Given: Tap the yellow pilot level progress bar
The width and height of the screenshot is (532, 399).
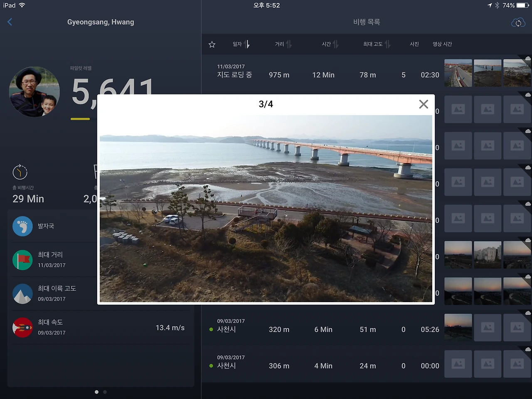Looking at the screenshot, I should coord(80,119).
